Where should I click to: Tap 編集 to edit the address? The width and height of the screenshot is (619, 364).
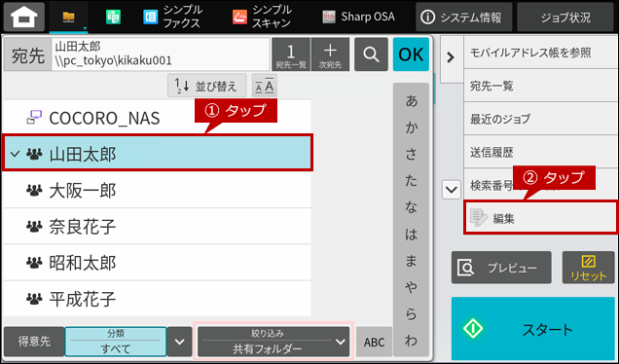click(x=541, y=218)
